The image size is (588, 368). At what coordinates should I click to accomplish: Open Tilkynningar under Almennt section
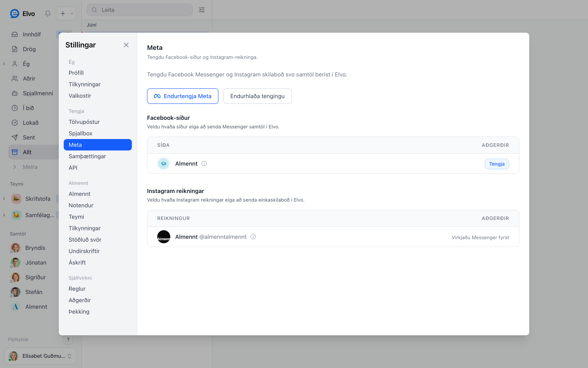[98, 228]
